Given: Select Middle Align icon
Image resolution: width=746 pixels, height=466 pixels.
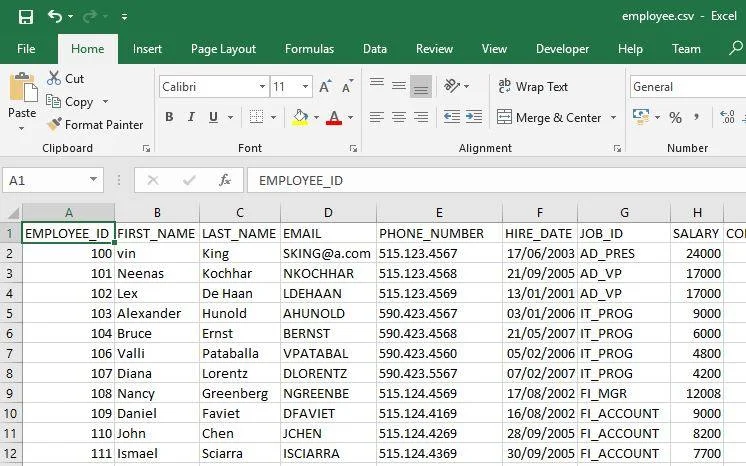Looking at the screenshot, I should point(399,86).
